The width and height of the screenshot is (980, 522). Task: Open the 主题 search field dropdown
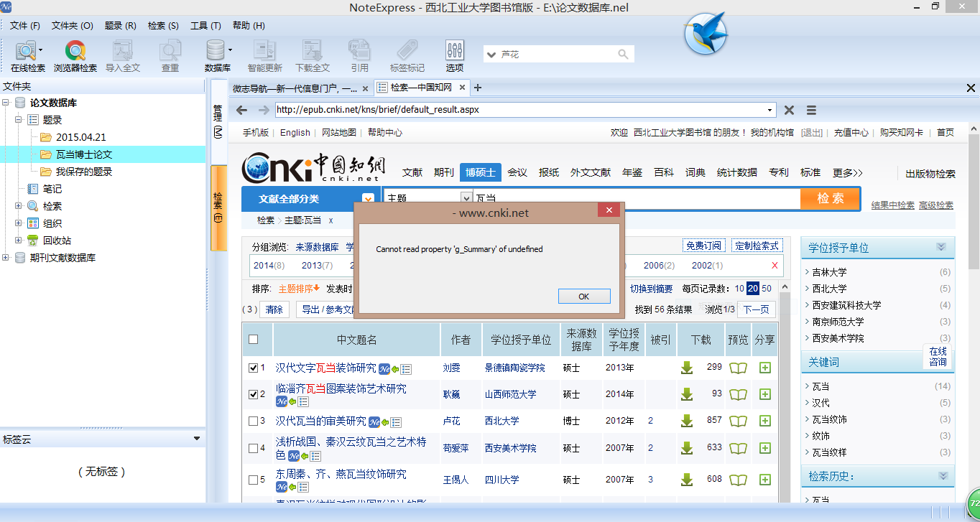click(x=466, y=198)
